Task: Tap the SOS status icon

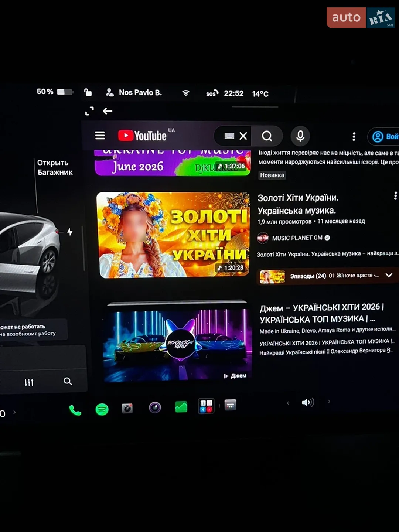Action: (212, 93)
